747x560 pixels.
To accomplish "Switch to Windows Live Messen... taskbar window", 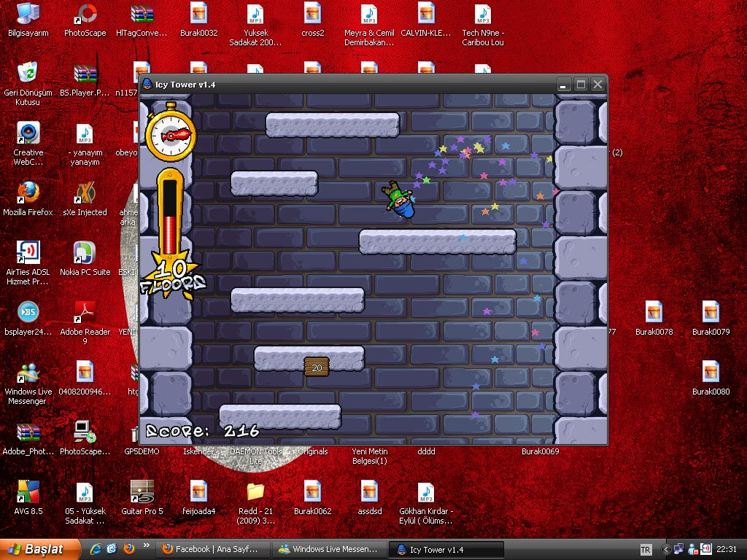I will pos(329,550).
